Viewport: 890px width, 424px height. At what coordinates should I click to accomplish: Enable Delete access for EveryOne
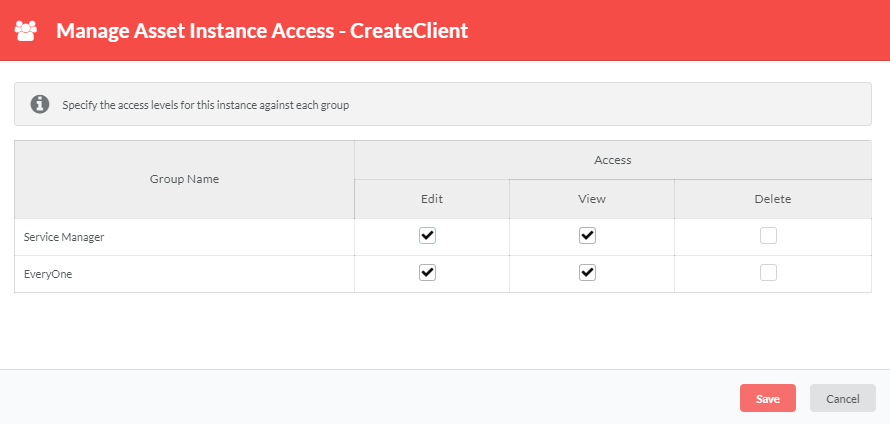(x=768, y=273)
